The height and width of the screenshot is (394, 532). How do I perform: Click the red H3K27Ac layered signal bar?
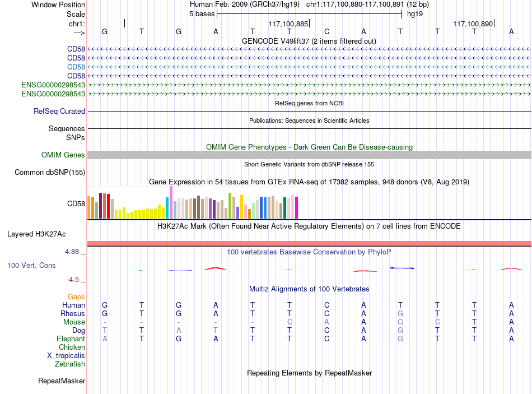(x=310, y=244)
